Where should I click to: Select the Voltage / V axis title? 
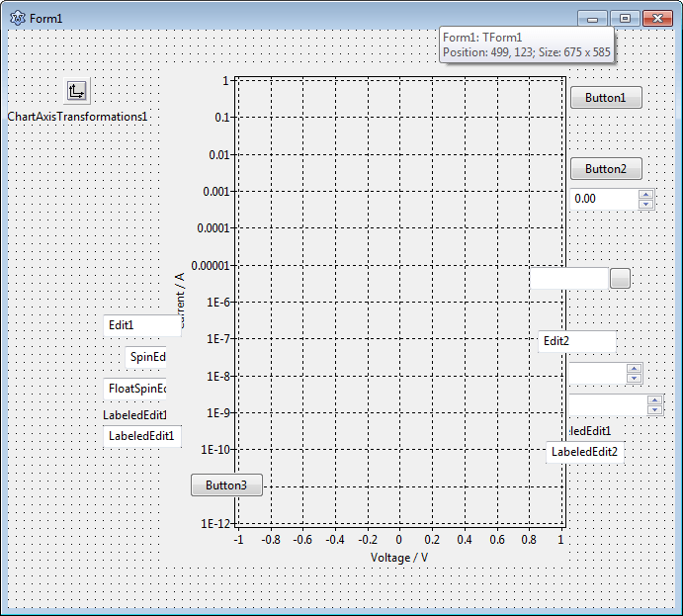399,558
